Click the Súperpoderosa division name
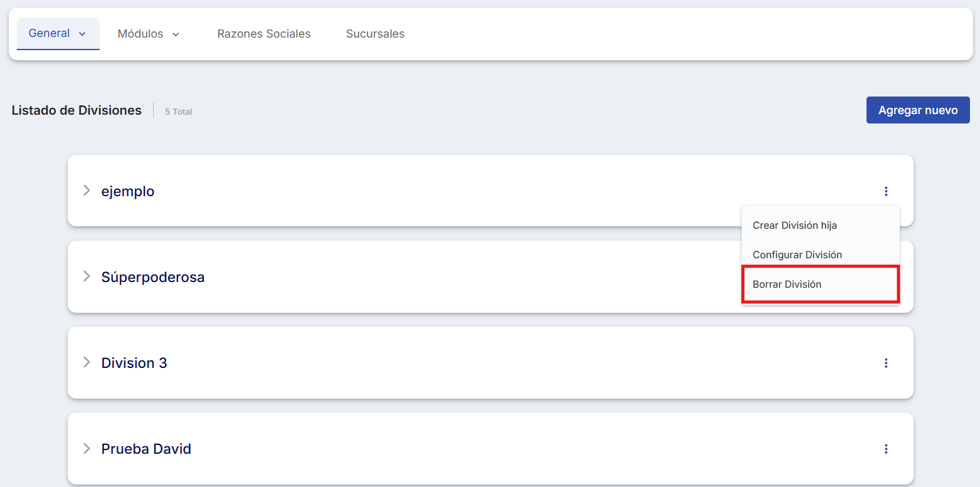 (153, 277)
